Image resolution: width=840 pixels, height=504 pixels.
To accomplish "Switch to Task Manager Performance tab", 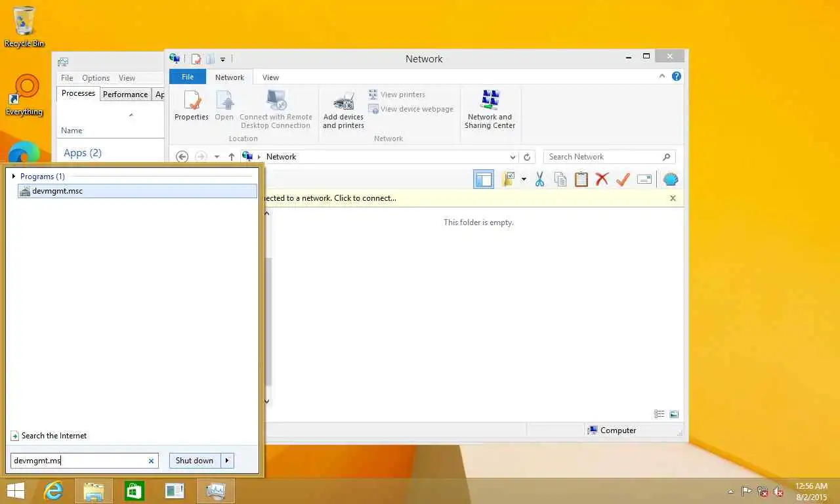I will click(125, 94).
